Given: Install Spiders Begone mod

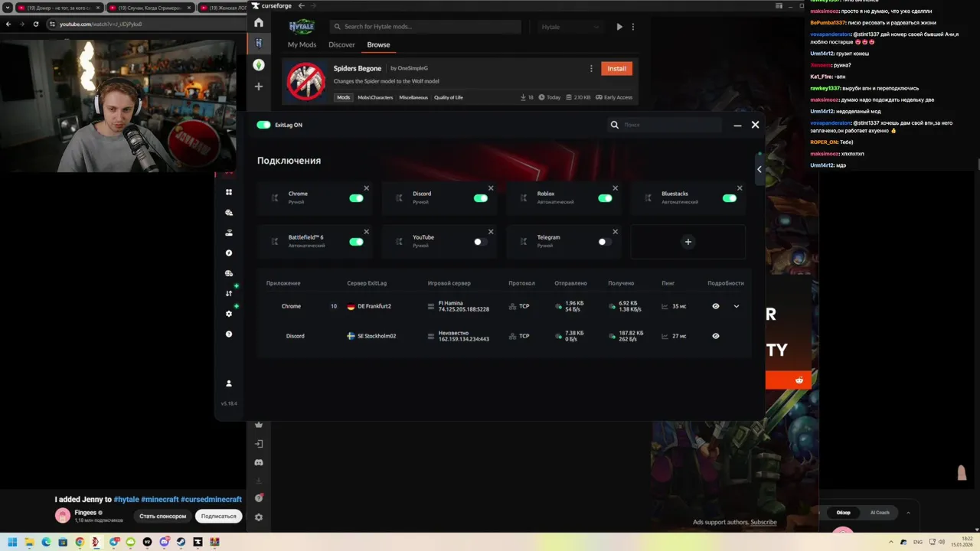Looking at the screenshot, I should [616, 68].
